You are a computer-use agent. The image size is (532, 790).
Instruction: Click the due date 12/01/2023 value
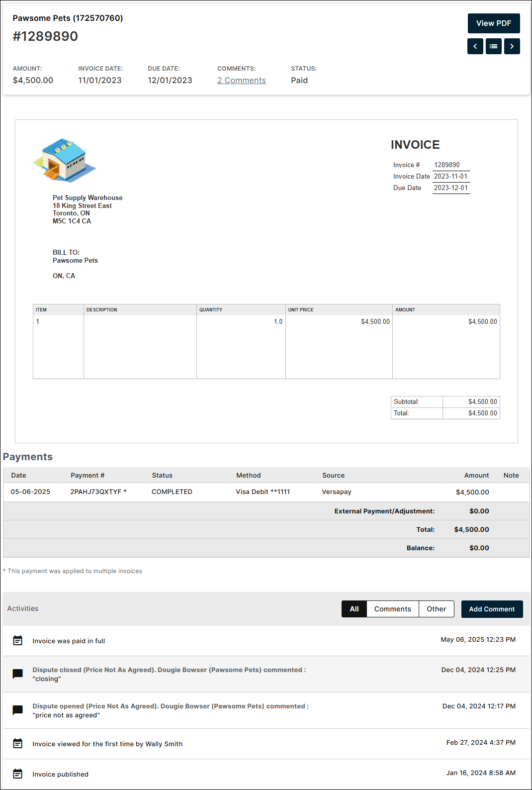point(170,80)
